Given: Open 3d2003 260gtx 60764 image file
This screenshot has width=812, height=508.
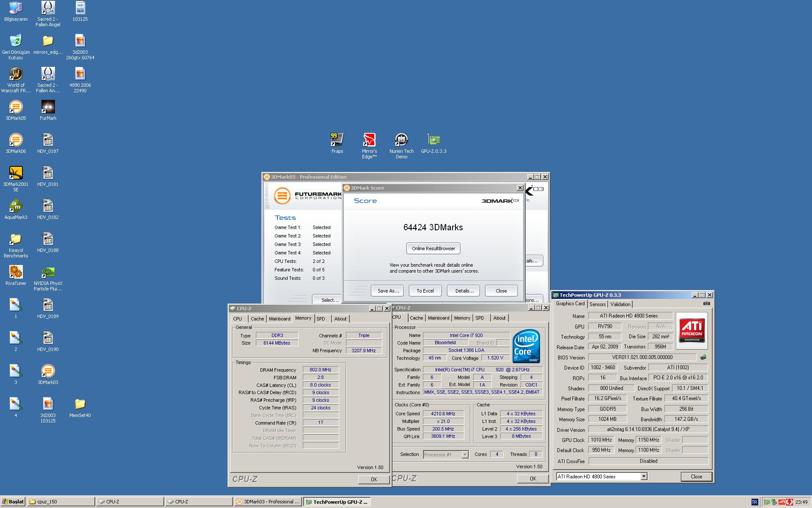Looking at the screenshot, I should tap(80, 47).
